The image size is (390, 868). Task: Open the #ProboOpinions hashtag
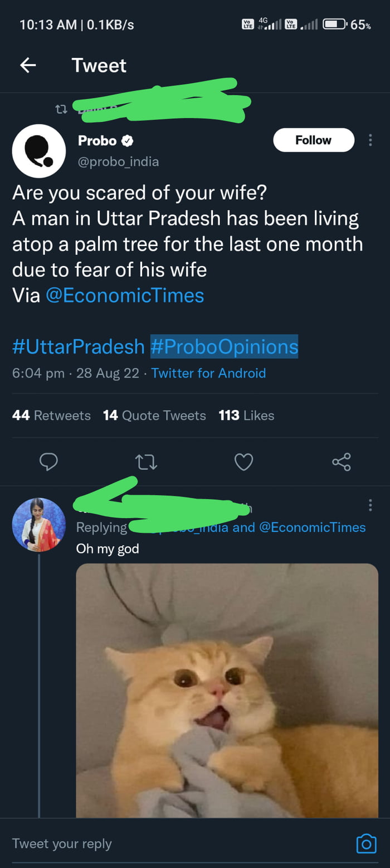224,346
